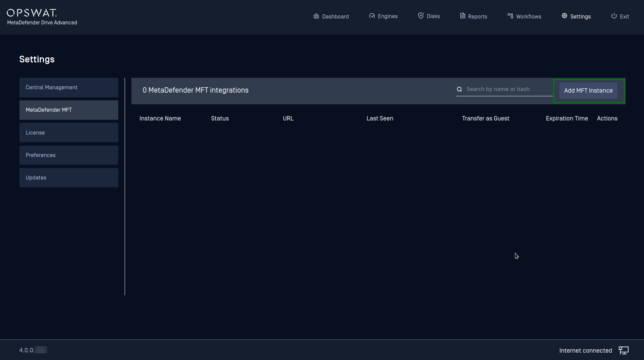The width and height of the screenshot is (644, 360).
Task: Click the Reports document icon
Action: pos(463,16)
